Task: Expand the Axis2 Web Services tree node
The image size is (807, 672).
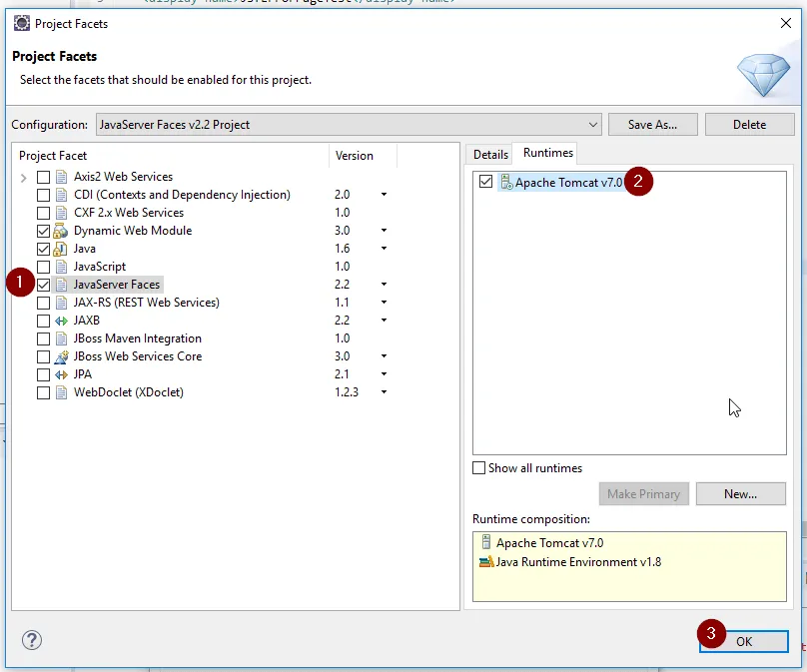Action: pyautogui.click(x=23, y=178)
